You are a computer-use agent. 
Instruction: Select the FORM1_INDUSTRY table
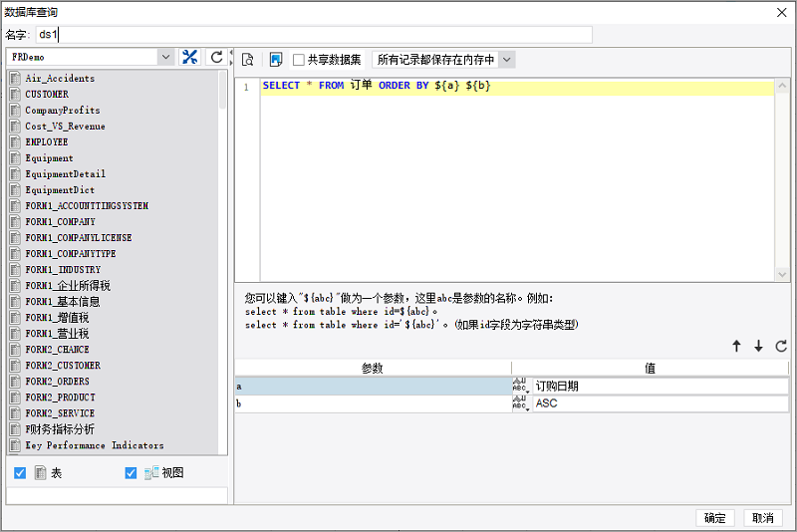pyautogui.click(x=63, y=270)
